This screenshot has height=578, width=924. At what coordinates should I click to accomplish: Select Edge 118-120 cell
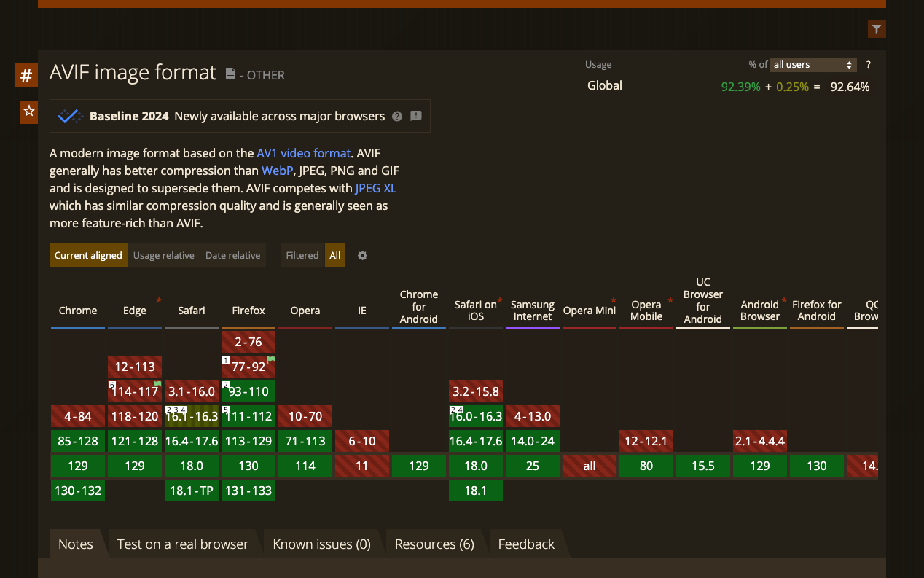tap(135, 416)
